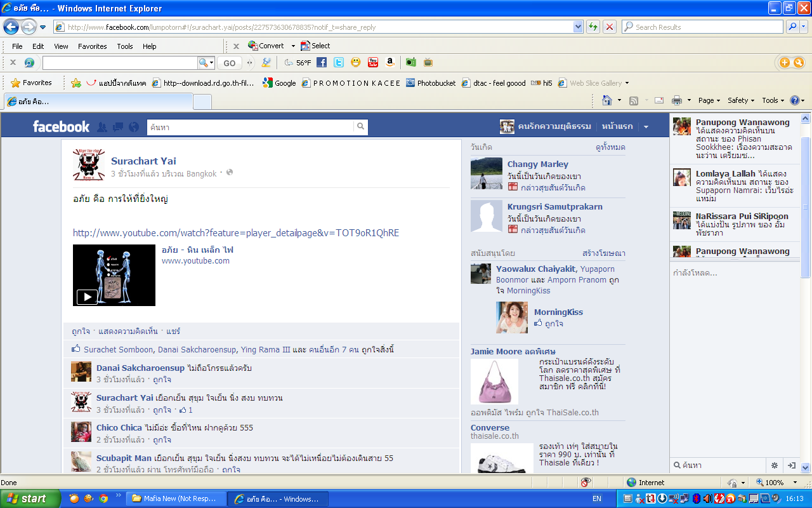Open the Changy Marley birthday link
This screenshot has width=812, height=508.
(x=538, y=164)
